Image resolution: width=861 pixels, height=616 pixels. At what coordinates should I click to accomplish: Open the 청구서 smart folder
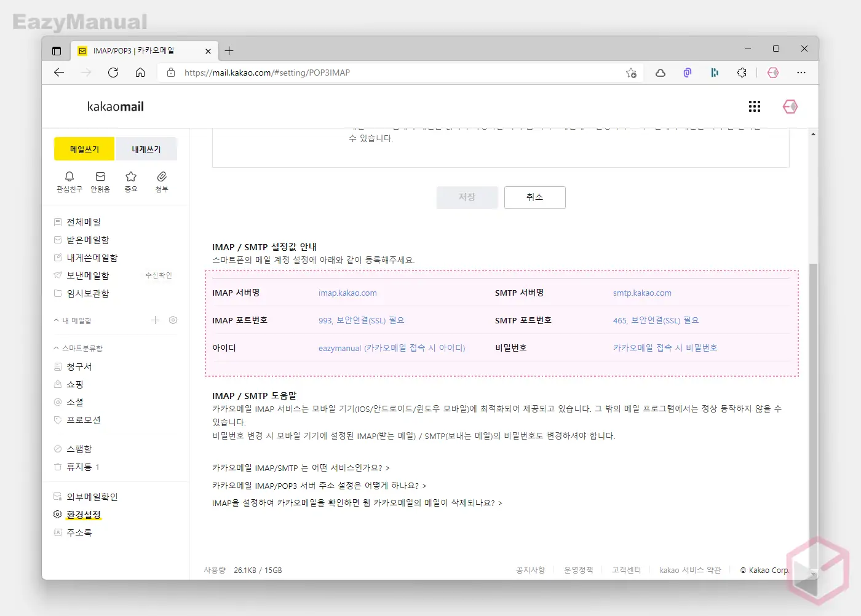[79, 366]
